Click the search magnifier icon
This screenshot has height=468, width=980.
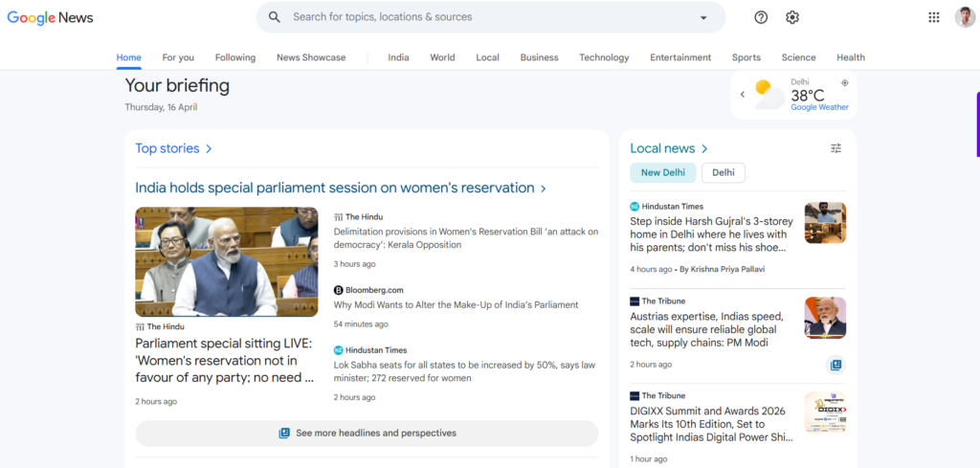[x=275, y=17]
